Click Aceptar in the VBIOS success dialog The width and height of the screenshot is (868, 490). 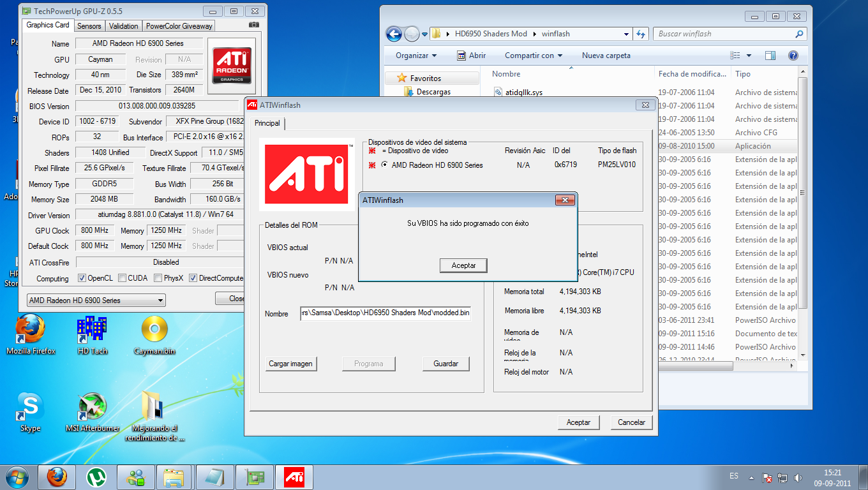pyautogui.click(x=463, y=265)
